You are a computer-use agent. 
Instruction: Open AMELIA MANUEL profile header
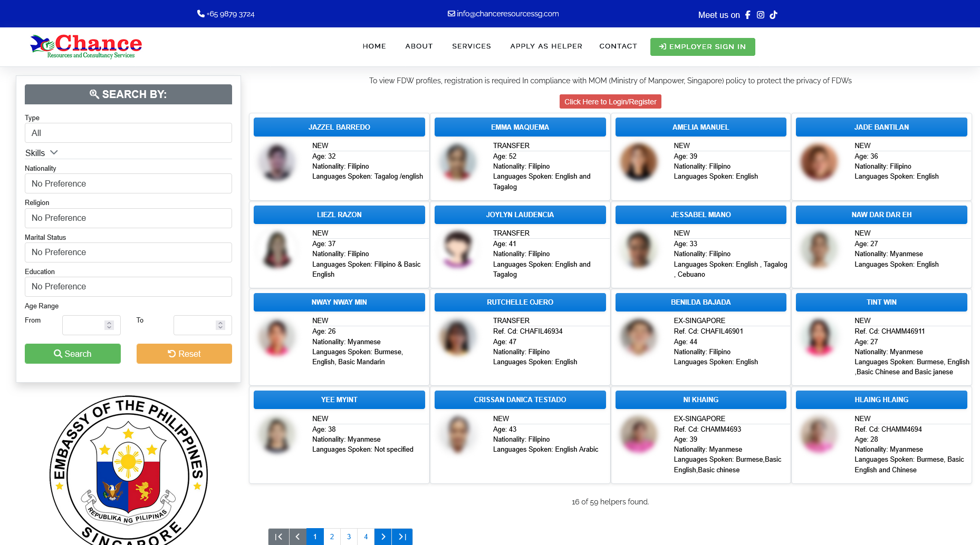click(701, 127)
